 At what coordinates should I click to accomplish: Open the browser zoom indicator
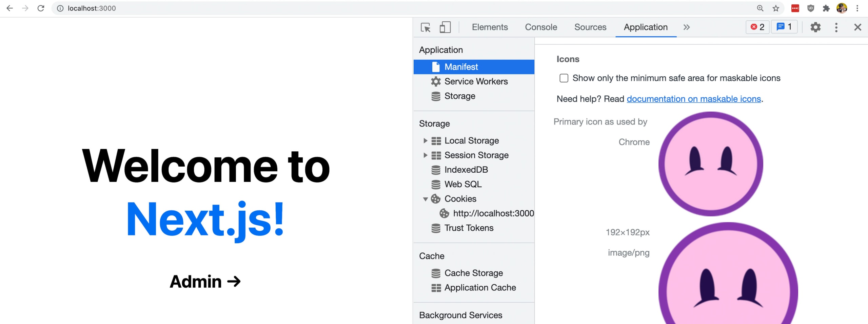pos(760,8)
